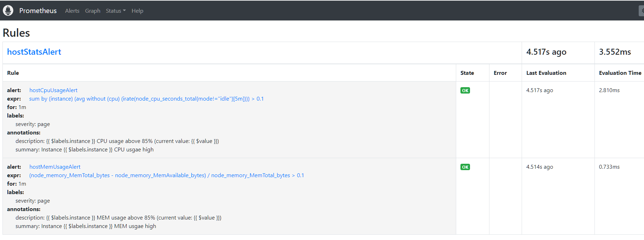Click the Prometheus brand title
The height and width of the screenshot is (240, 644).
coord(38,11)
